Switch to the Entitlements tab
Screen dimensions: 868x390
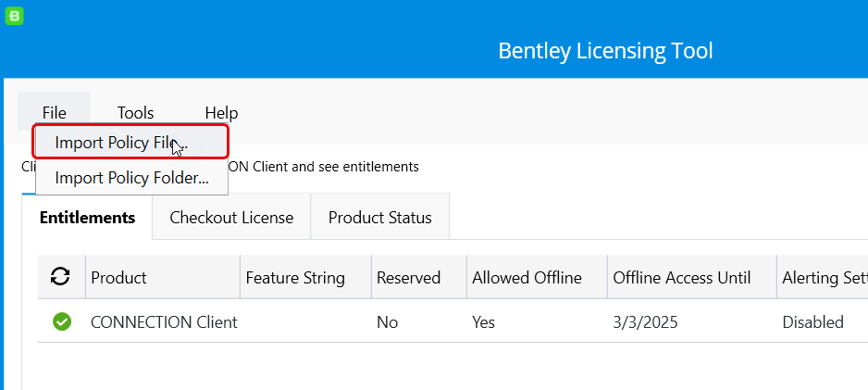(88, 217)
